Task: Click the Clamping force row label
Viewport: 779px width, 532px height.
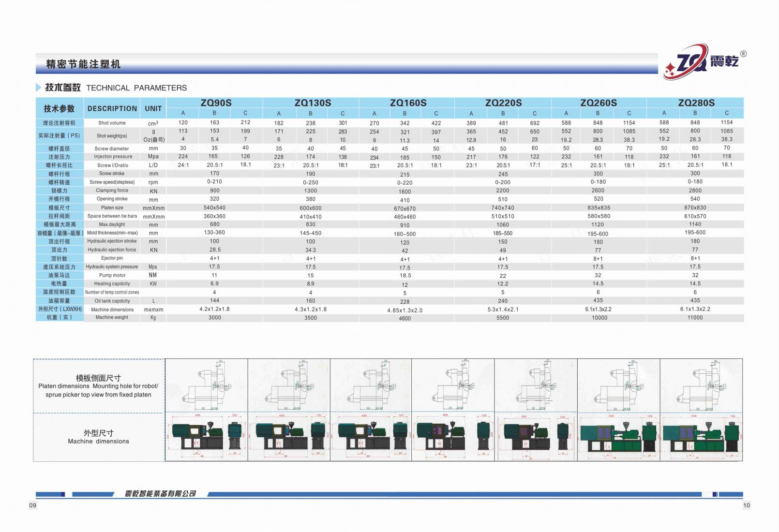Action: 112,191
